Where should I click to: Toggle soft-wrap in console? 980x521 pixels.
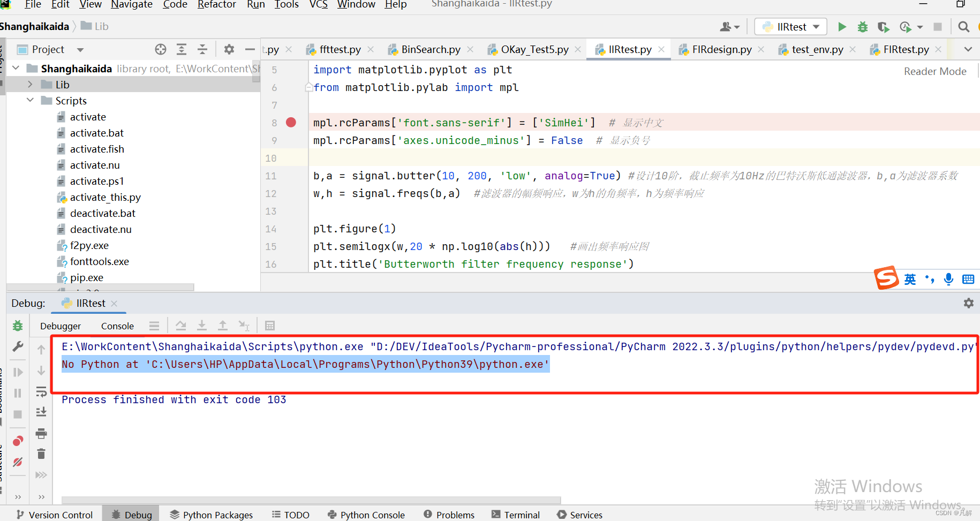pyautogui.click(x=41, y=392)
